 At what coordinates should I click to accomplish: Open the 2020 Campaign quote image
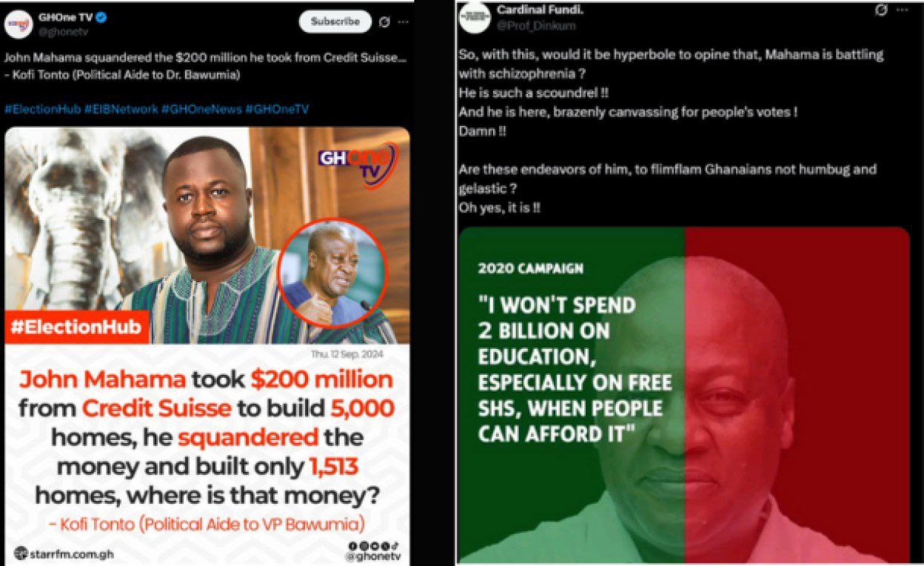pos(684,395)
